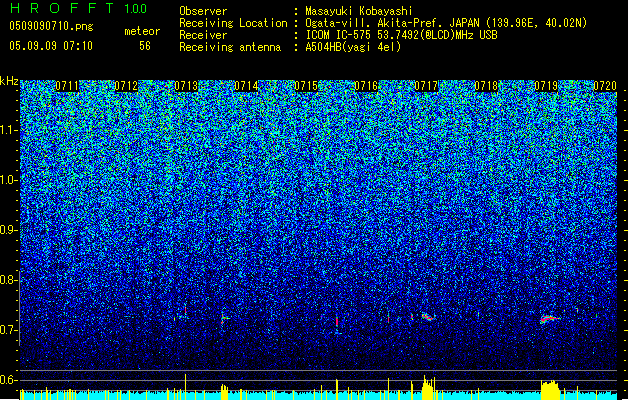Click the 0718 time marker

pos(486,86)
